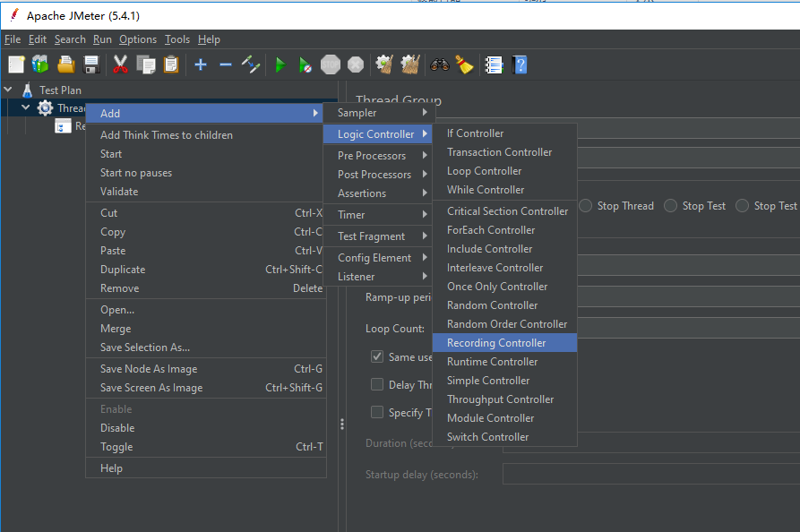Collapse the Test Plan tree node
800x532 pixels.
click(x=8, y=90)
